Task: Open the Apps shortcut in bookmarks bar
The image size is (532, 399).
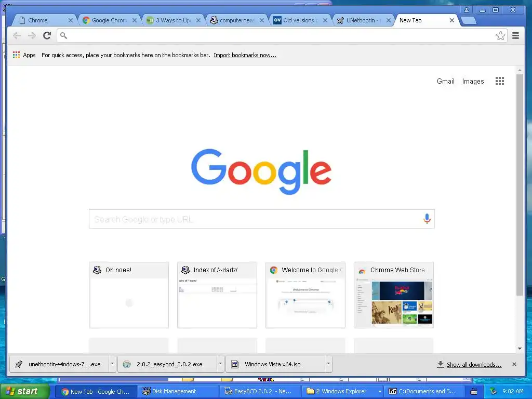Action: point(24,55)
